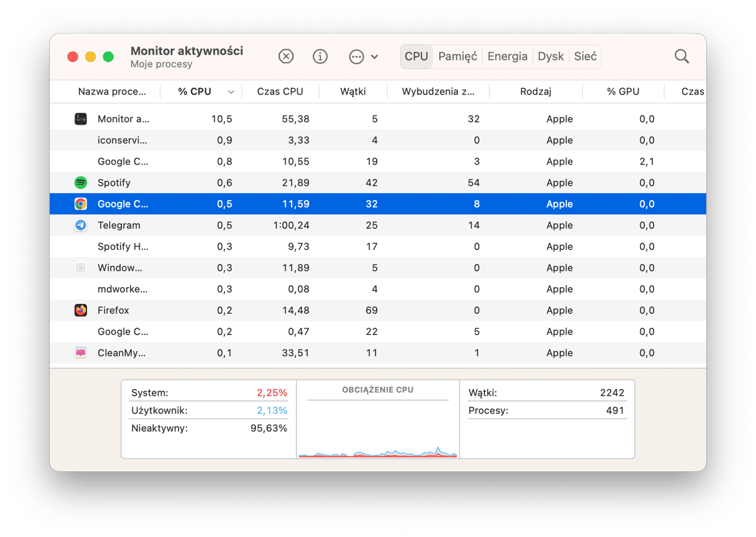The width and height of the screenshot is (756, 537).
Task: Select Google C... row with 10,55 CPU time
Action: click(378, 162)
